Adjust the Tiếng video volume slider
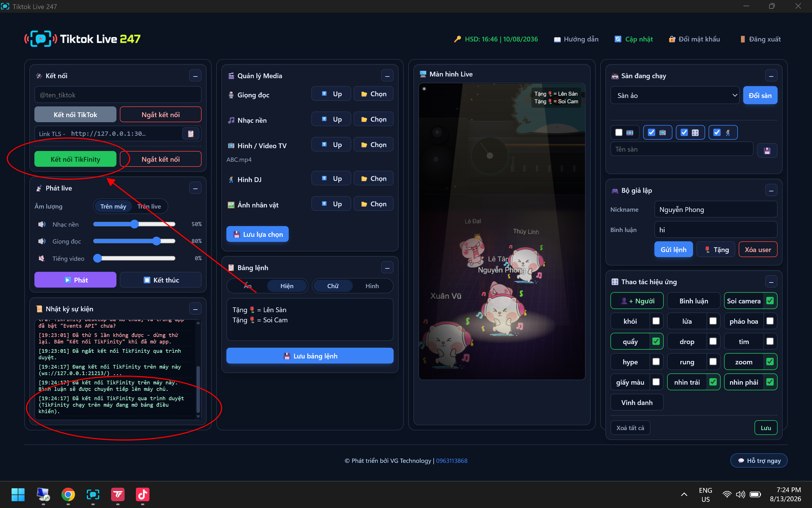 coord(134,258)
